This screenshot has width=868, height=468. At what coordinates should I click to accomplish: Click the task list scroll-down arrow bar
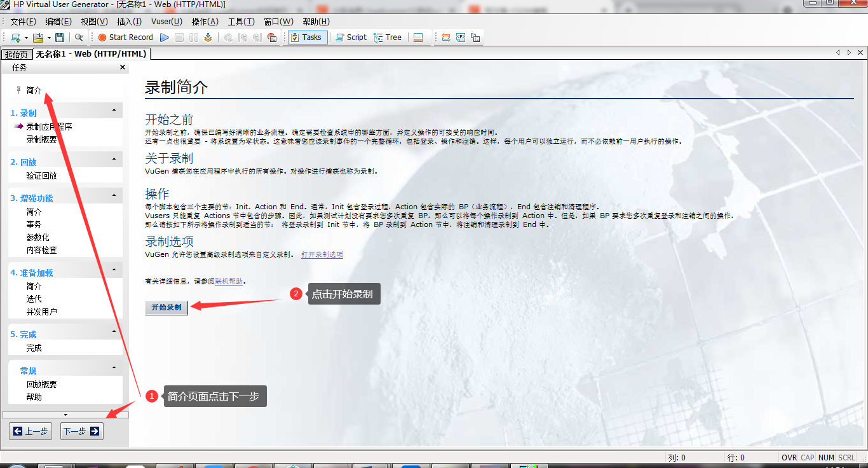click(65, 415)
